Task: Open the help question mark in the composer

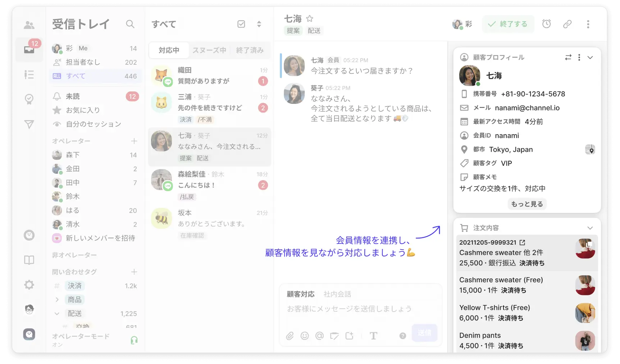Action: click(x=402, y=336)
